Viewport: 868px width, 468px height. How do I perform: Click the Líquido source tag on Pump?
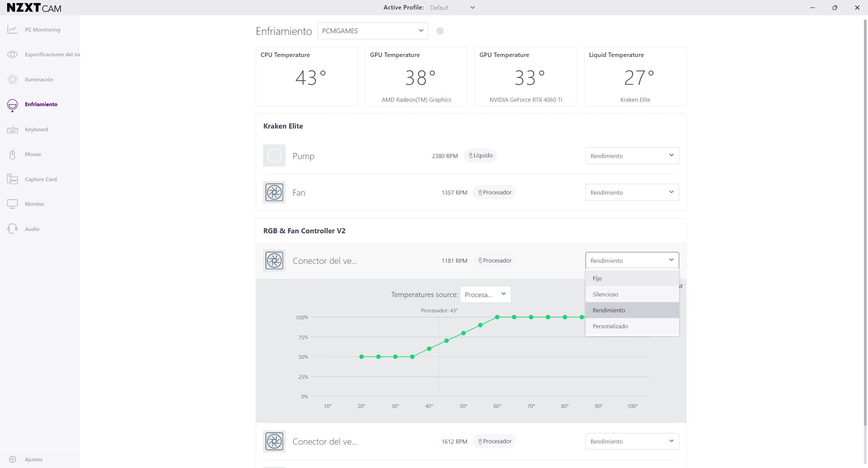(x=480, y=156)
